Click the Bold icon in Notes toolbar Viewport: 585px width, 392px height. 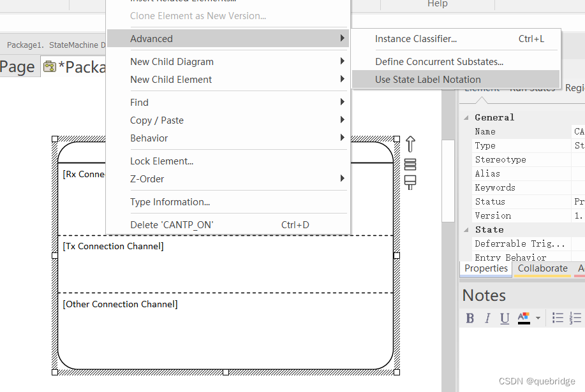(x=470, y=318)
